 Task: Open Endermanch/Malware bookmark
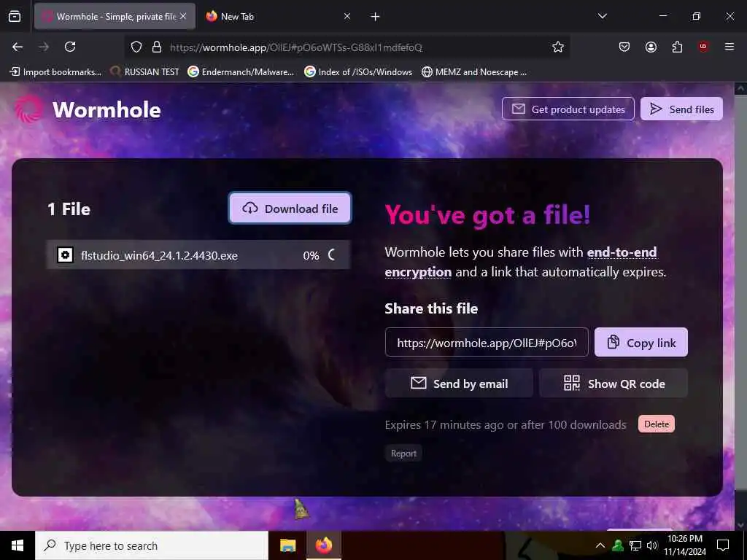(241, 72)
